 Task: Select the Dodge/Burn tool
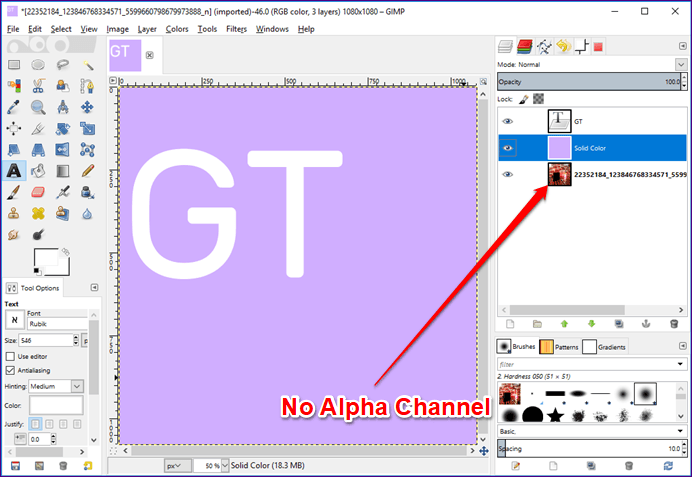point(38,235)
